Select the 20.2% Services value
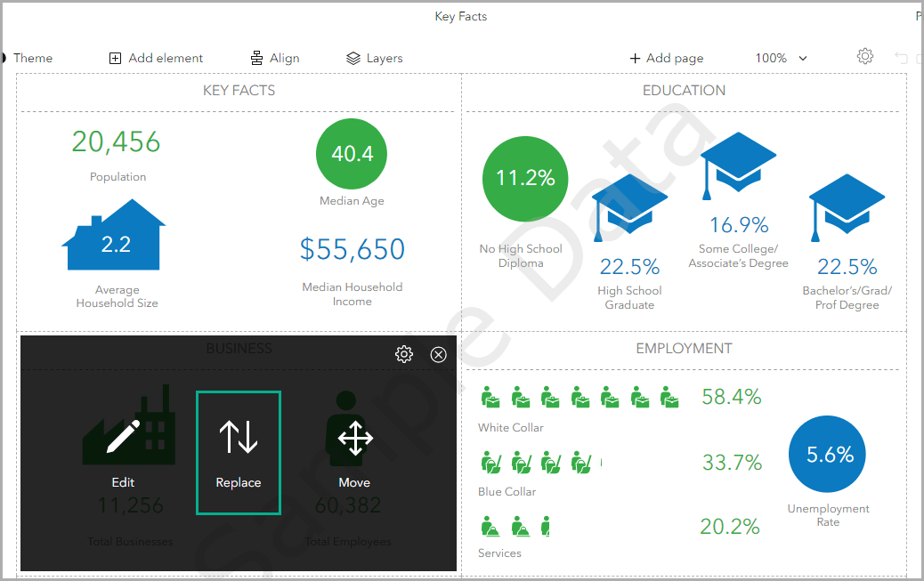924x581 pixels. (730, 526)
